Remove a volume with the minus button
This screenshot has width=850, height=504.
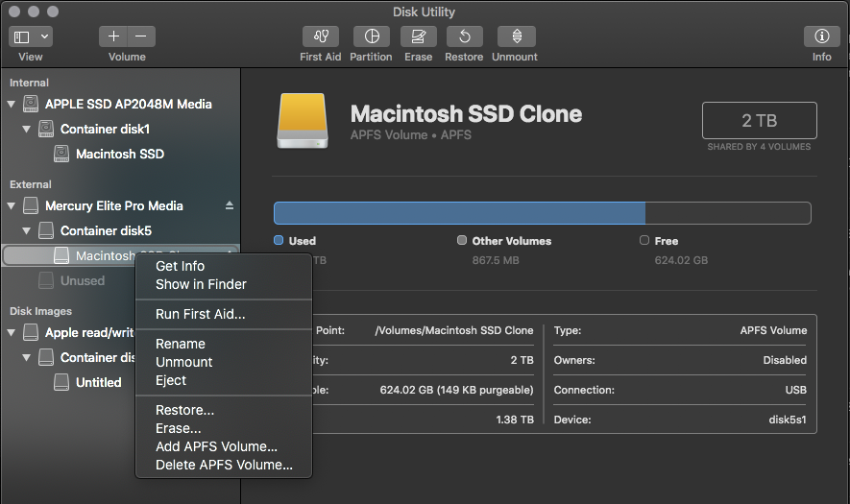(140, 36)
